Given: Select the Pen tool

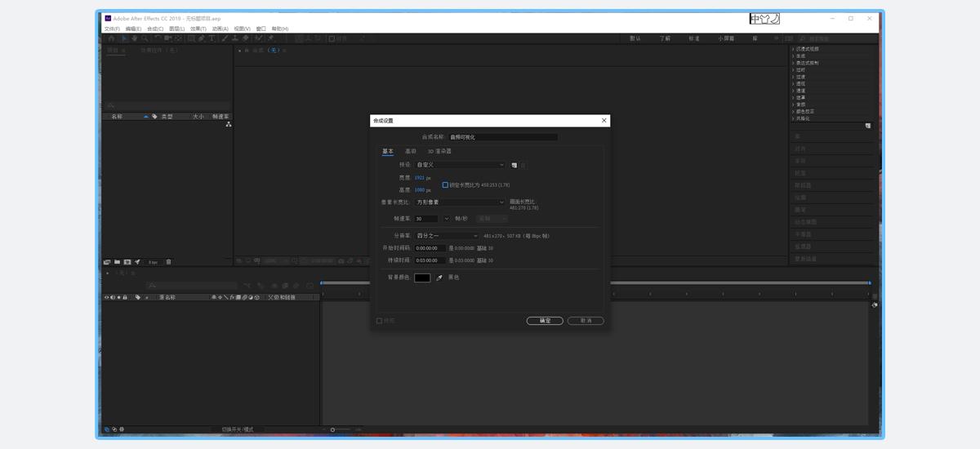Looking at the screenshot, I should click(202, 38).
